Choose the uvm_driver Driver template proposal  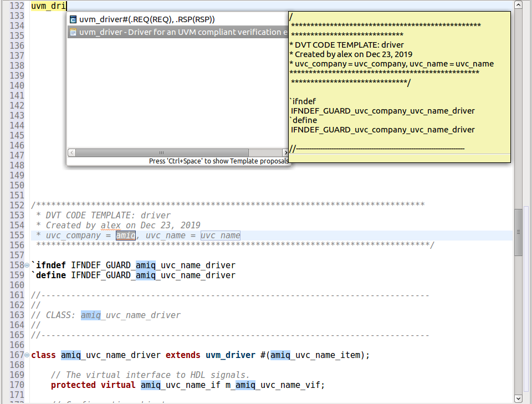pyautogui.click(x=178, y=32)
